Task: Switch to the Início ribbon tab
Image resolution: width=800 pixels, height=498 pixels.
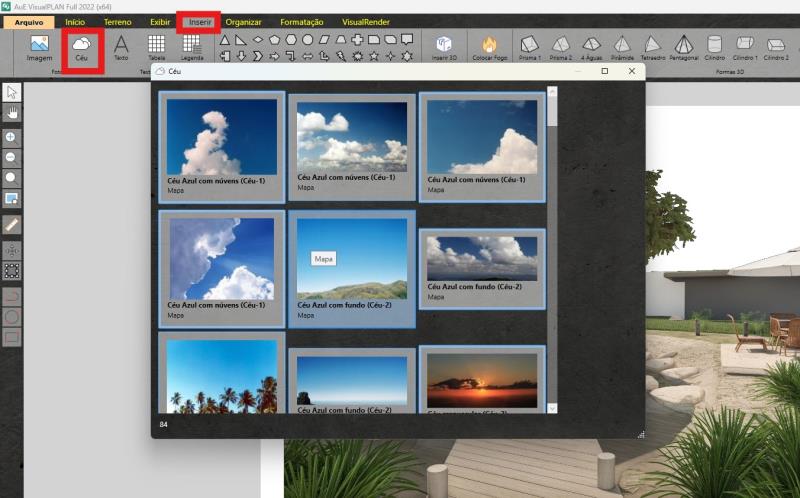Action: pos(75,22)
